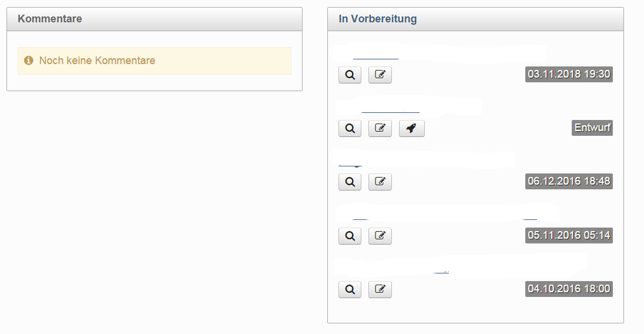Click the "Entwurf" status badge
The width and height of the screenshot is (644, 334).
592,128
